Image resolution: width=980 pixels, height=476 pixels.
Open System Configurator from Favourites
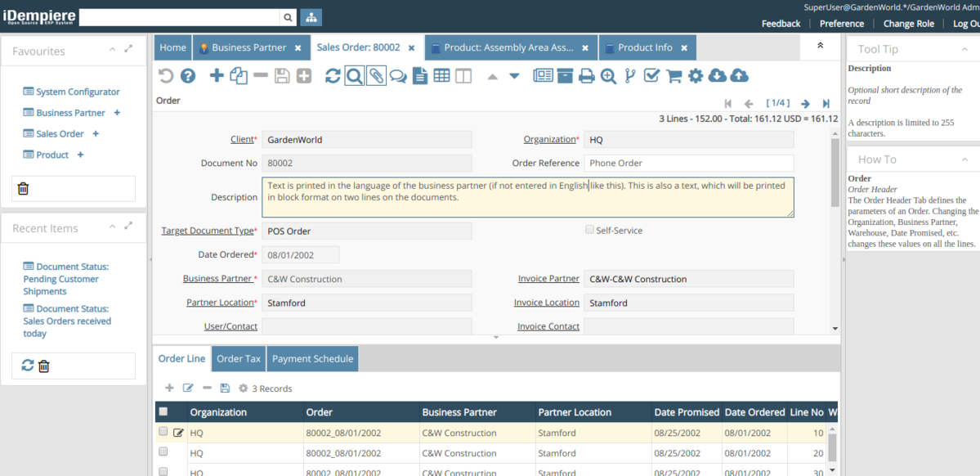(78, 92)
